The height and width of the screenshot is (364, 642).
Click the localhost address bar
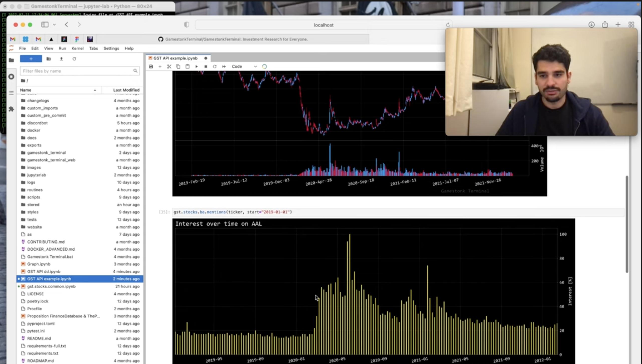[x=324, y=25]
